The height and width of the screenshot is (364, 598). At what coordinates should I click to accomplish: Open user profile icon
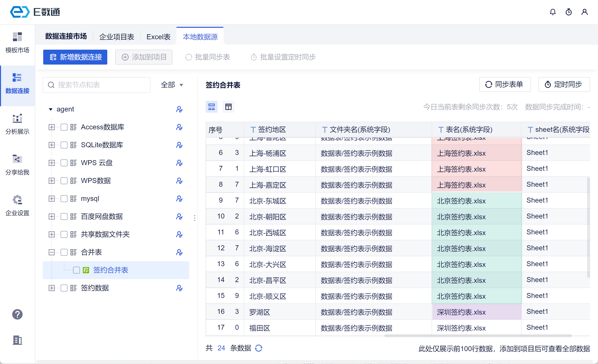[x=584, y=12]
